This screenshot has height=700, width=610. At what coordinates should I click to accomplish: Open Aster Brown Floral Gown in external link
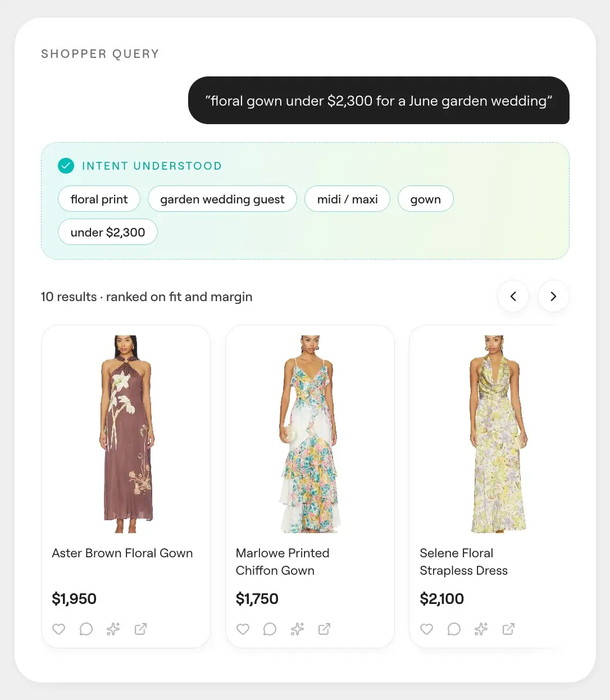point(140,629)
